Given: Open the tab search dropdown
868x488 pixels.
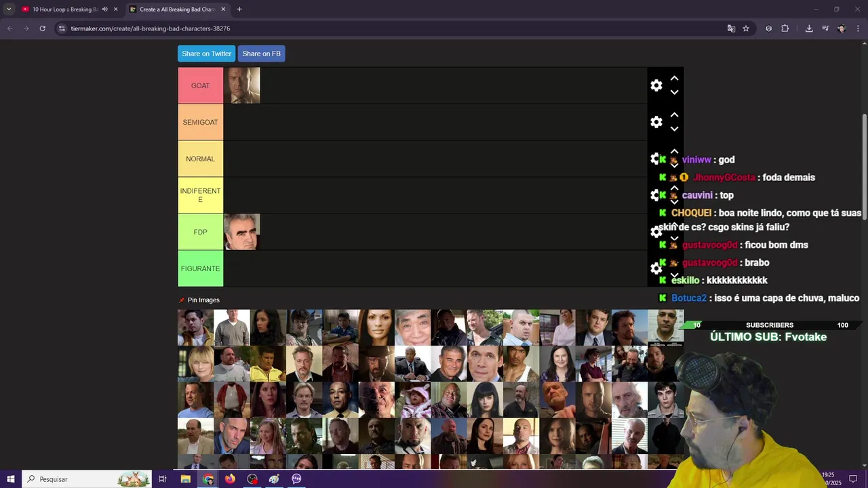Looking at the screenshot, I should (9, 9).
